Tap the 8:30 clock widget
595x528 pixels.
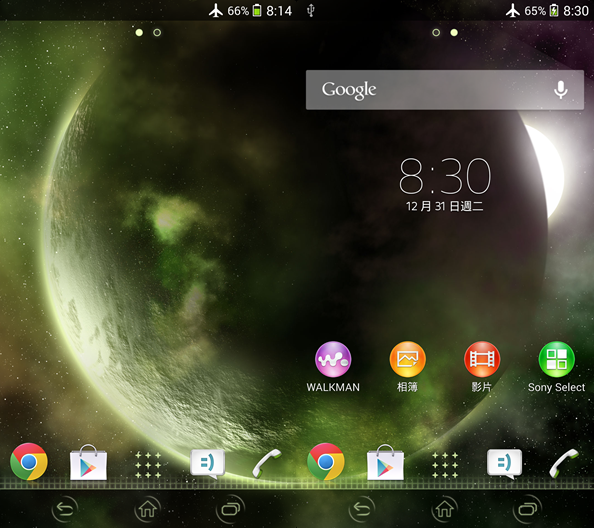pyautogui.click(x=445, y=176)
